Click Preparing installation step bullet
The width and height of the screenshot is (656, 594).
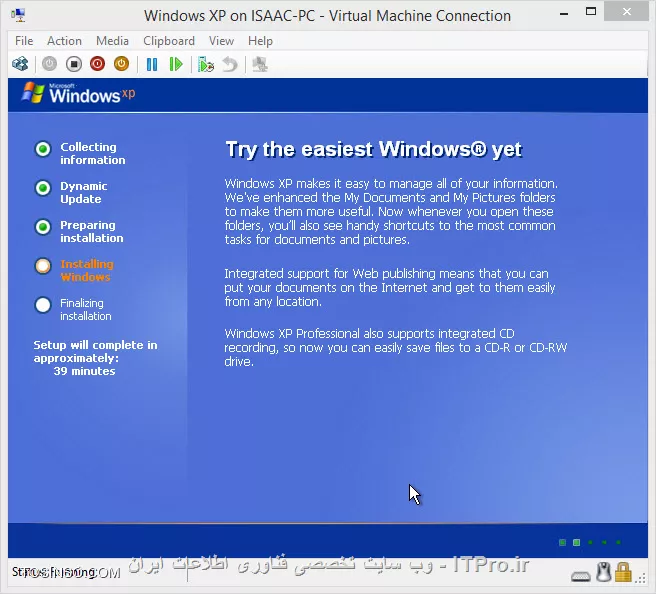point(43,227)
